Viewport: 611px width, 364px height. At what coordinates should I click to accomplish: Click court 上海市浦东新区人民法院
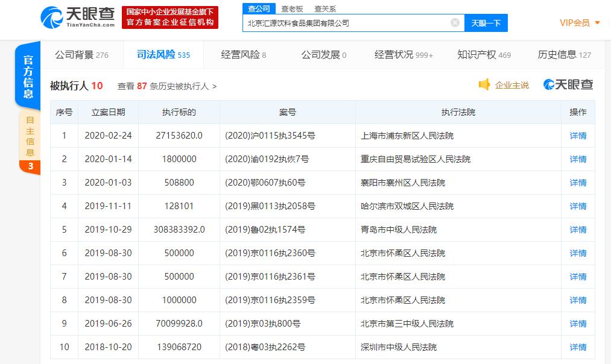407,136
